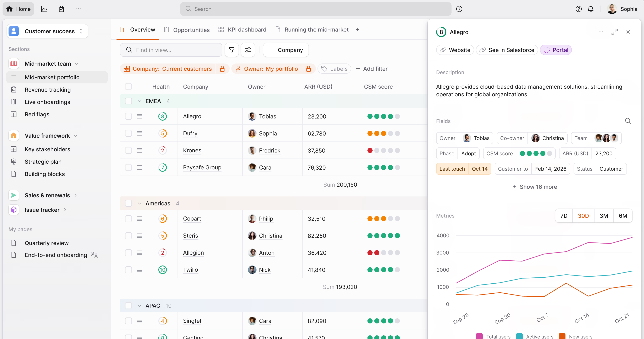The image size is (644, 339).
Task: Click CSM score dots in Allegro panel fields
Action: (536, 154)
